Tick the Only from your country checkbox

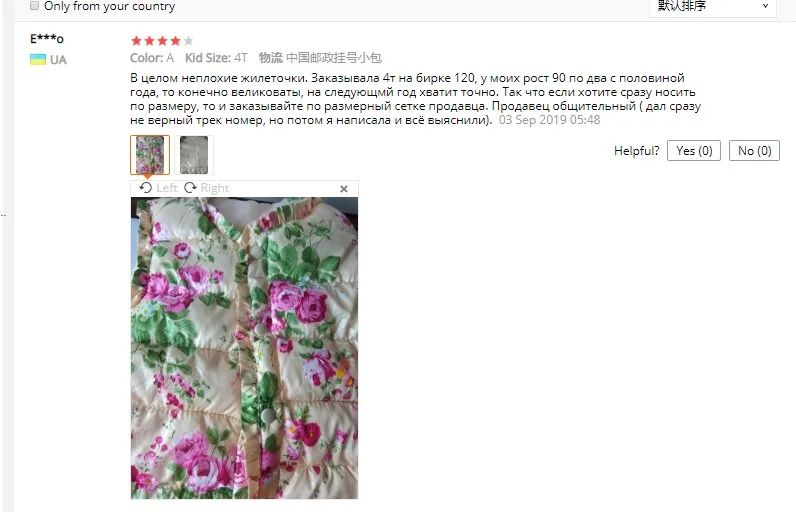pyautogui.click(x=34, y=6)
